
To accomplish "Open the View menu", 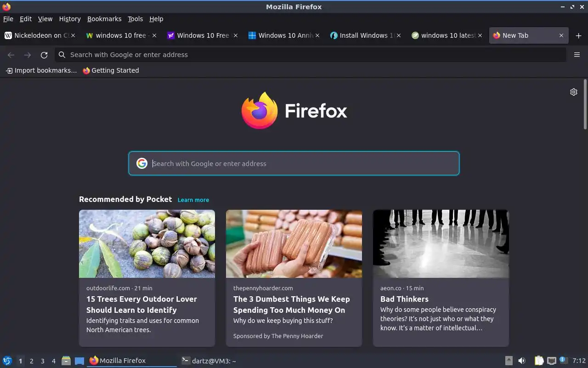I will pos(45,19).
